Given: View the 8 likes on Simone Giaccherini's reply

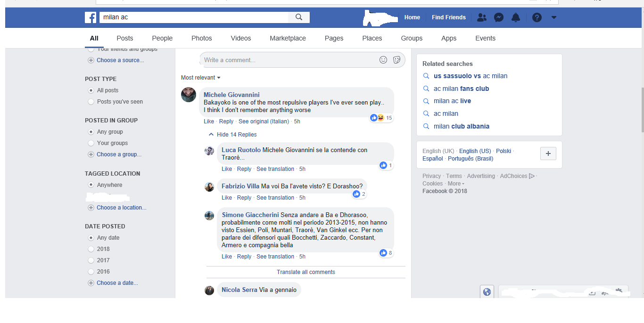Looking at the screenshot, I should click(x=386, y=253).
